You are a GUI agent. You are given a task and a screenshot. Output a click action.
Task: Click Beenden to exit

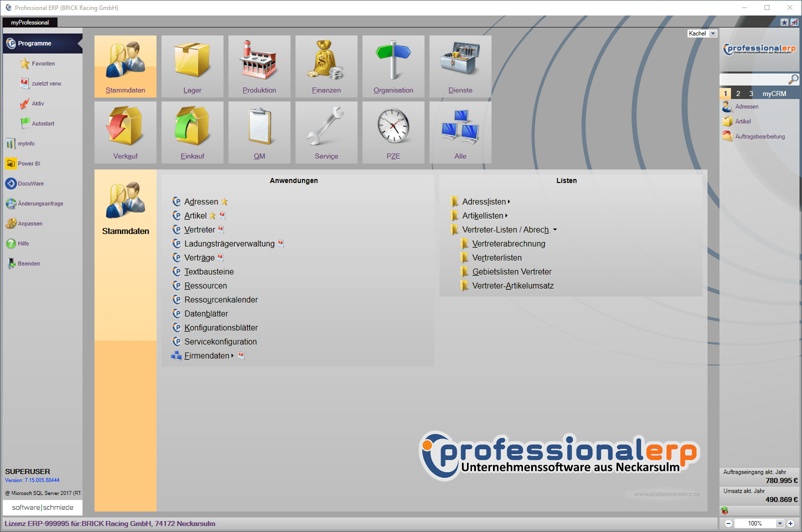[x=23, y=263]
